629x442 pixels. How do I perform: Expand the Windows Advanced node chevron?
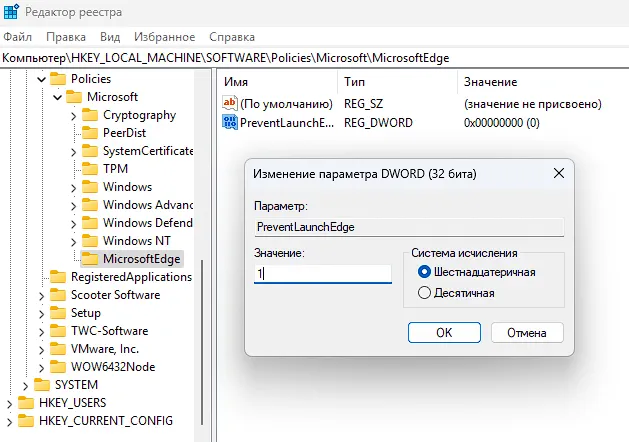pyautogui.click(x=73, y=206)
